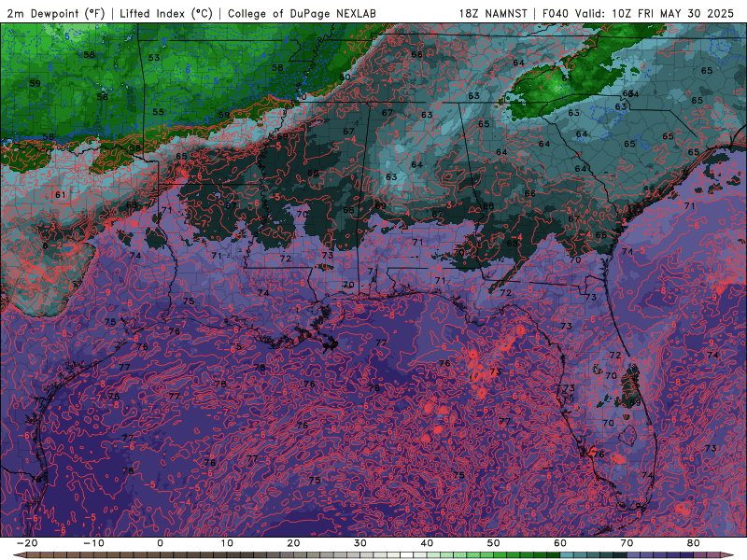Click the "Lifted Index (°C)" title text

pyautogui.click(x=166, y=14)
